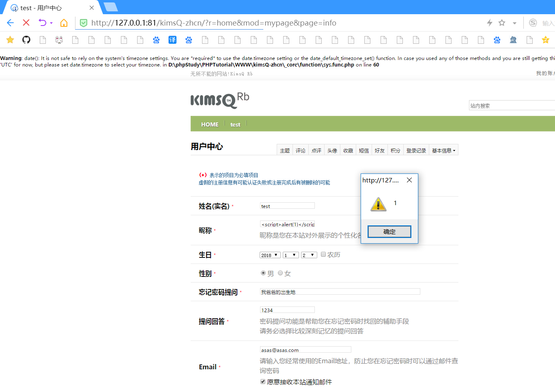Click the Email field with asas@asas.com
Image resolution: width=555 pixels, height=392 pixels.
click(x=305, y=350)
